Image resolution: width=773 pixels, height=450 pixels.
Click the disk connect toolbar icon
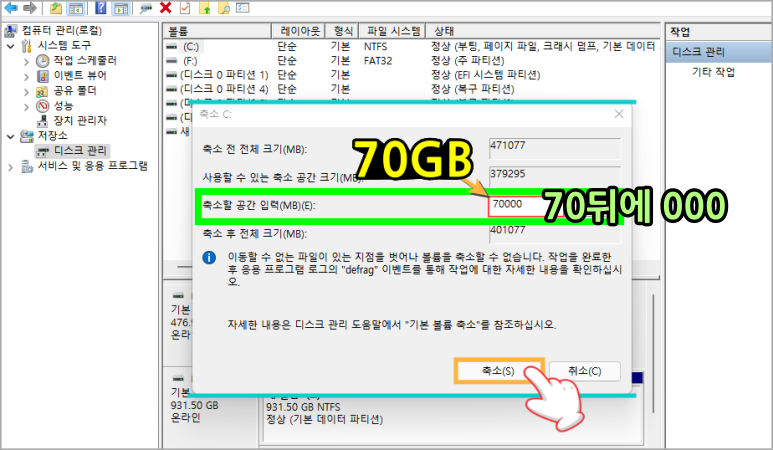tap(145, 8)
